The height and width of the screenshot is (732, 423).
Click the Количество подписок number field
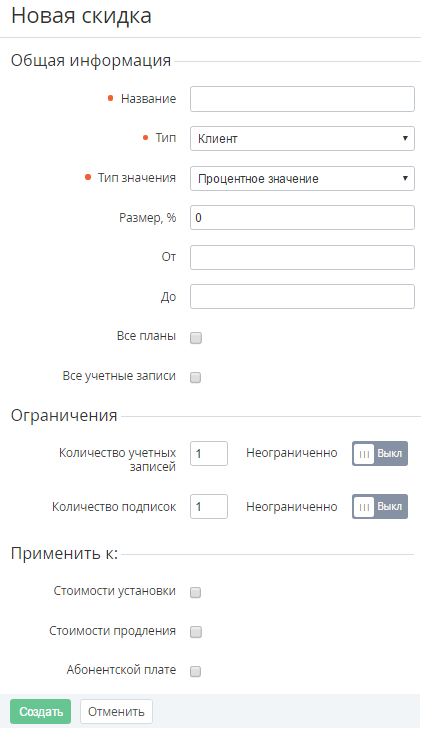click(x=209, y=507)
